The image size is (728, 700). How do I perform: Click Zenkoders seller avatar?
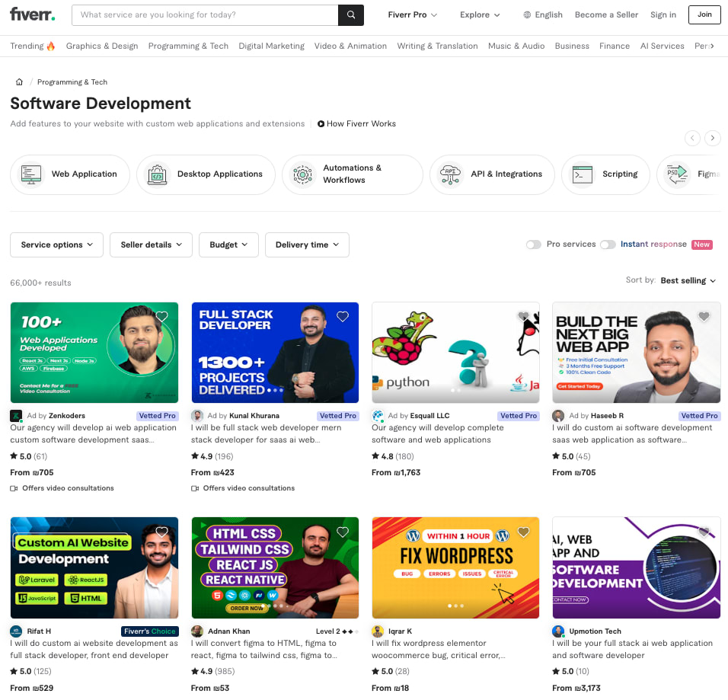pyautogui.click(x=16, y=416)
